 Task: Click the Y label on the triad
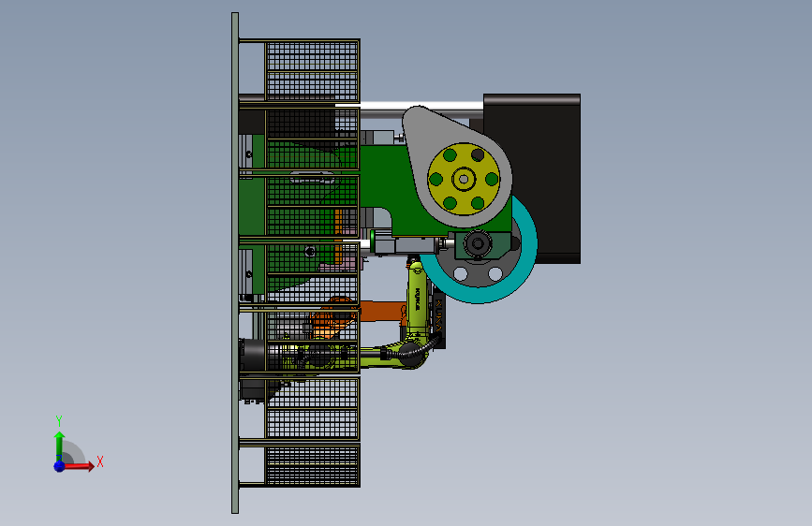pyautogui.click(x=59, y=420)
